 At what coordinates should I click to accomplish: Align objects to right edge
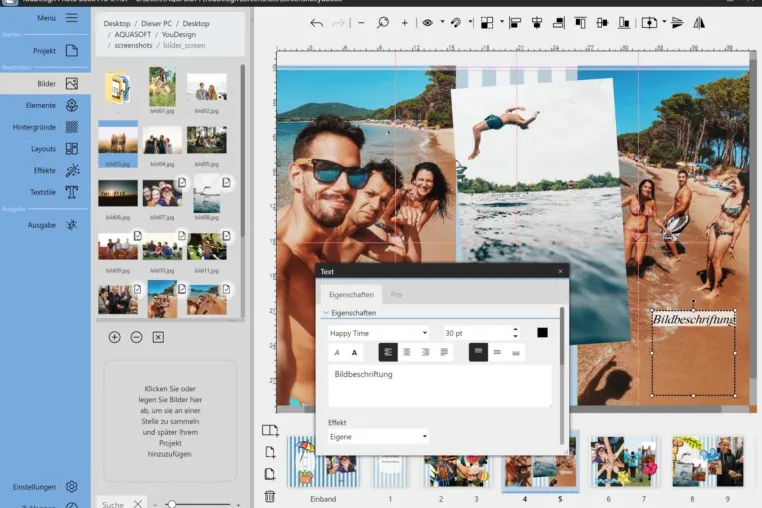point(558,23)
